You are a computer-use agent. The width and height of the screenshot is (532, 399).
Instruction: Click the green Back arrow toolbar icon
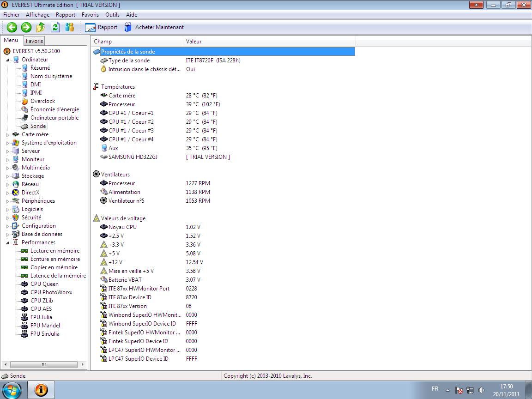tap(12, 27)
